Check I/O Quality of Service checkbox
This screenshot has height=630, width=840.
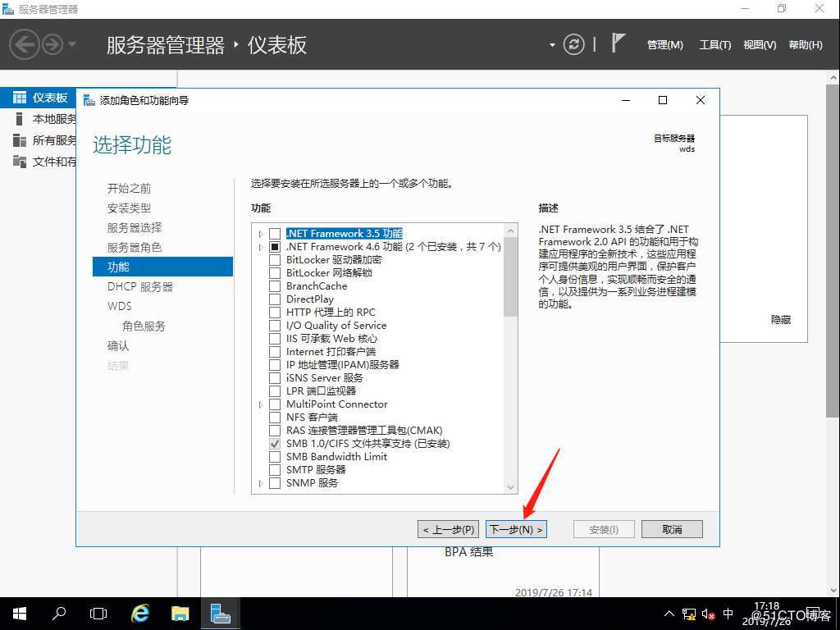[x=274, y=326]
